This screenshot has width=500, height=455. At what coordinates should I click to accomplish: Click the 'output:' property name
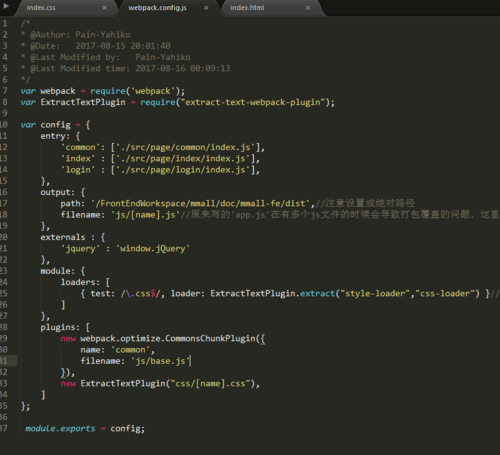57,192
